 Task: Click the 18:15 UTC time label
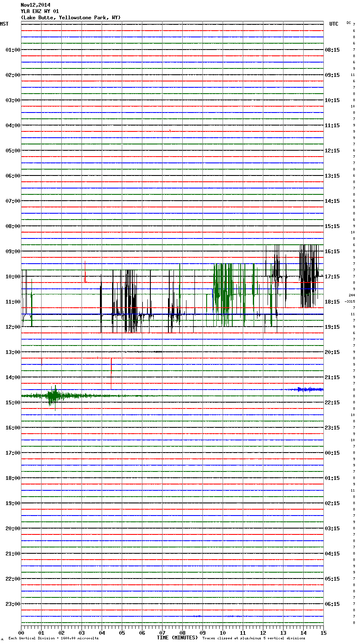pos(332,302)
